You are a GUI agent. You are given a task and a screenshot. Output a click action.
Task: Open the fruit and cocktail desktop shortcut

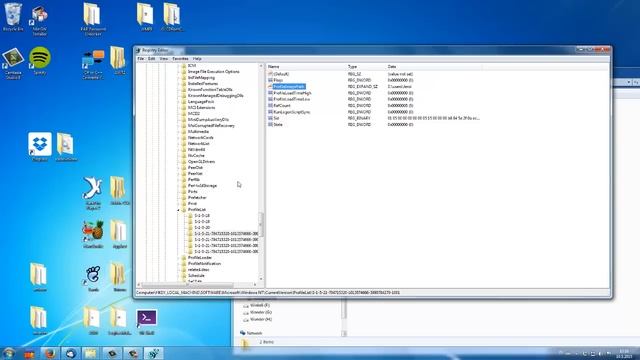coord(93,234)
